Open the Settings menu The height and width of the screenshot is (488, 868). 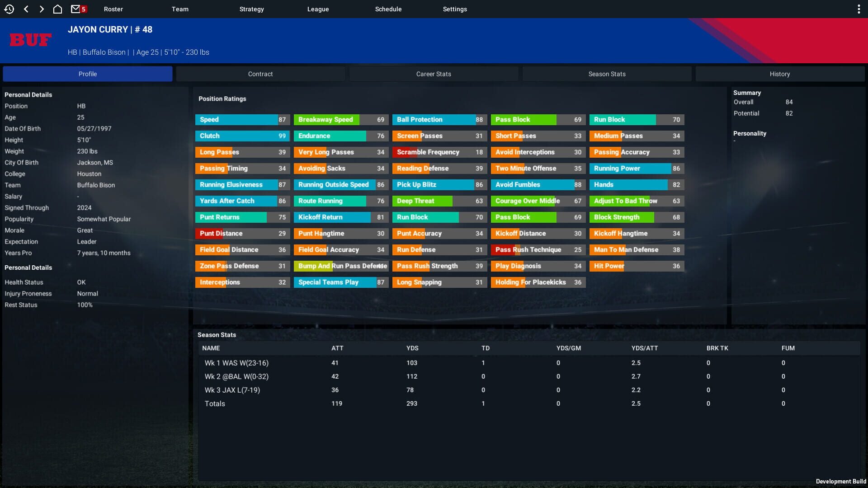click(455, 9)
